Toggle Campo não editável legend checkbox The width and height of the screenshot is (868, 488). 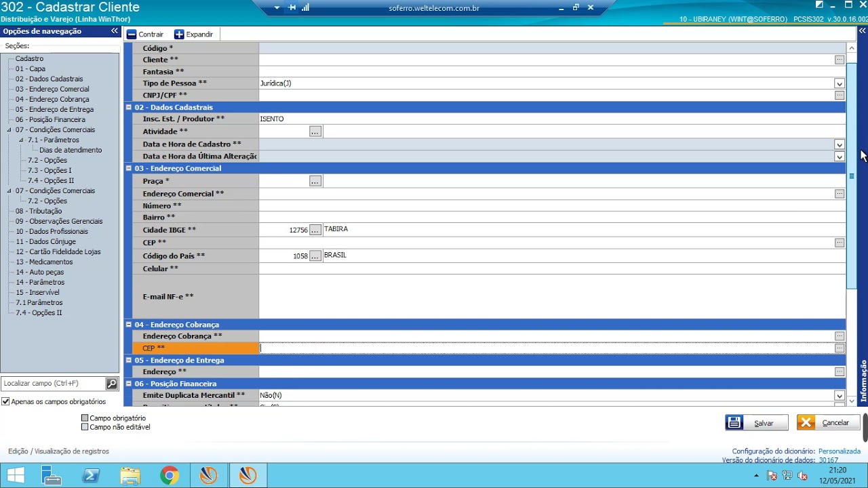click(85, 427)
